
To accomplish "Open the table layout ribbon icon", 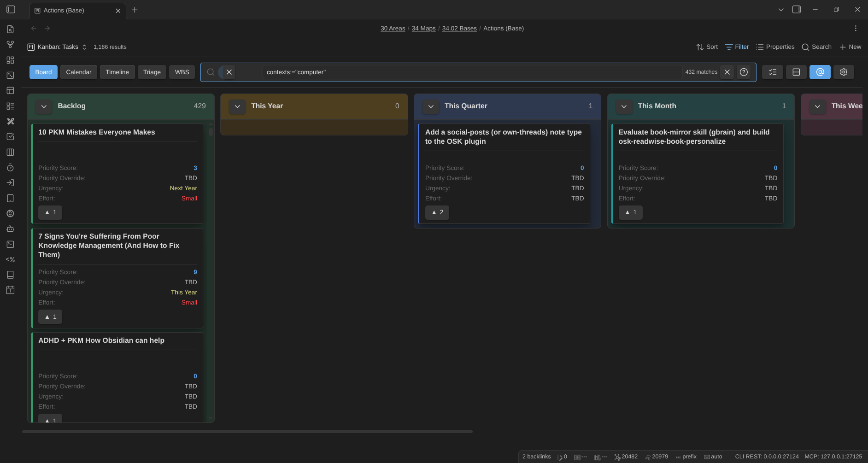I will click(x=10, y=91).
